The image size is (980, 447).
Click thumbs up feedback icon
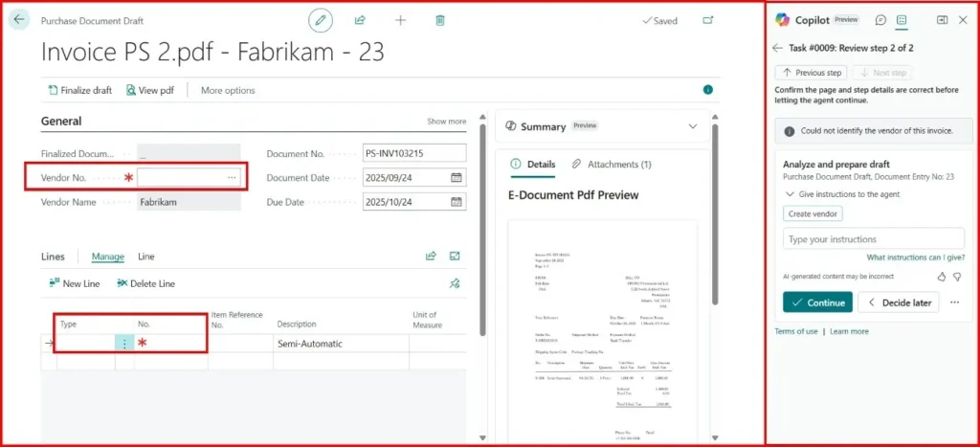tap(941, 277)
